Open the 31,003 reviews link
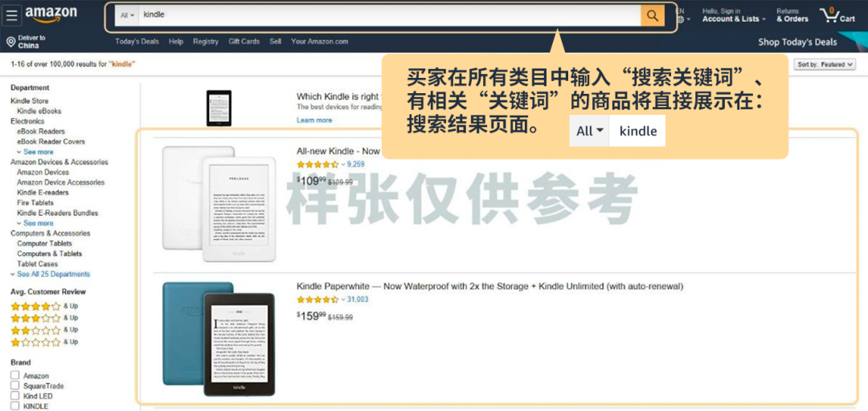This screenshot has width=868, height=411. tap(358, 299)
